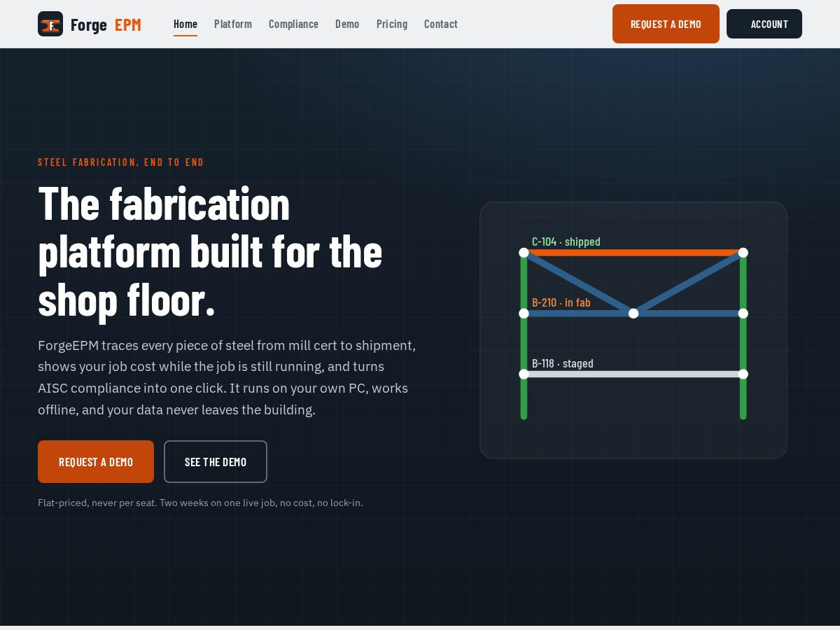Click the hero Request a Demo button
Image resolution: width=840 pixels, height=630 pixels.
click(x=96, y=461)
